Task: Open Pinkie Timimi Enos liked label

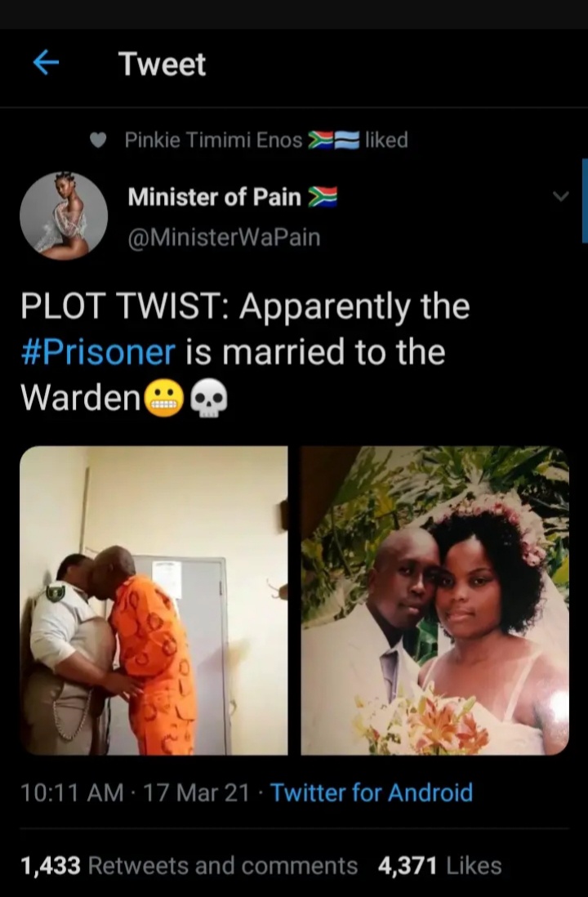Action: click(266, 140)
